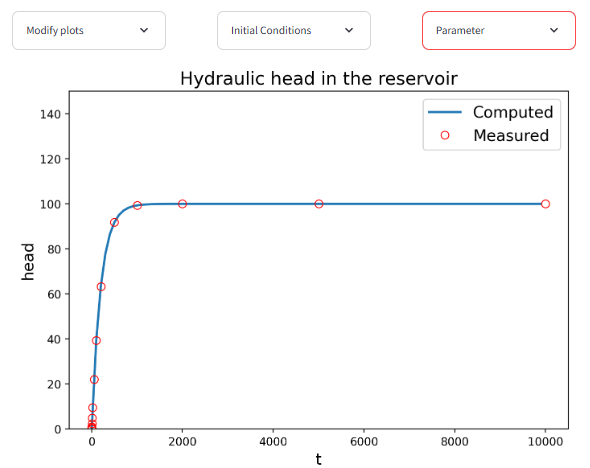Click the Modify plots chevron arrow
The width and height of the screenshot is (590, 468).
tap(144, 30)
